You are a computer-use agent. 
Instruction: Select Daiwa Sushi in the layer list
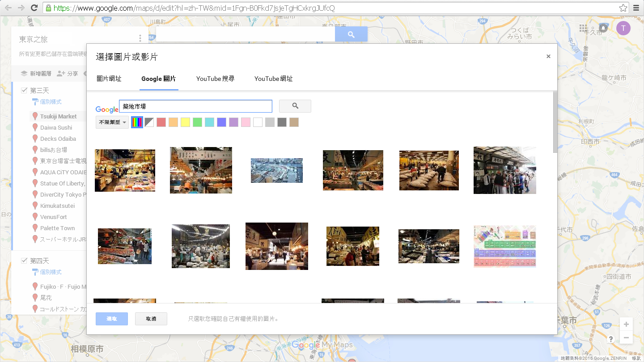[x=56, y=127]
